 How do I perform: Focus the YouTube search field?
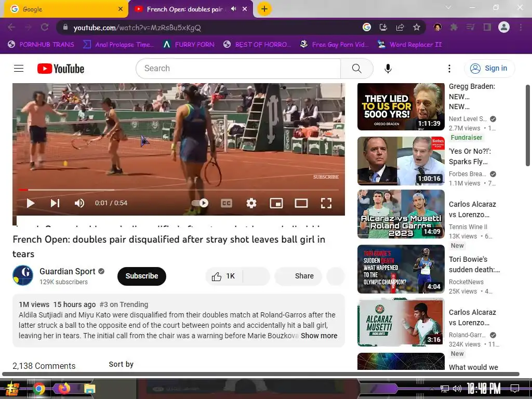238,69
